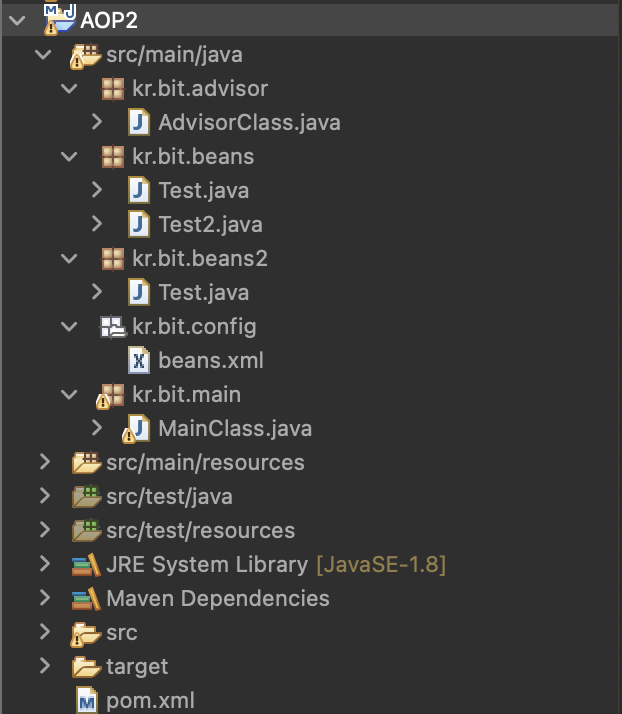Screen dimensions: 622x714
Task: Select the kr.bit.advisor label
Action: pos(200,88)
